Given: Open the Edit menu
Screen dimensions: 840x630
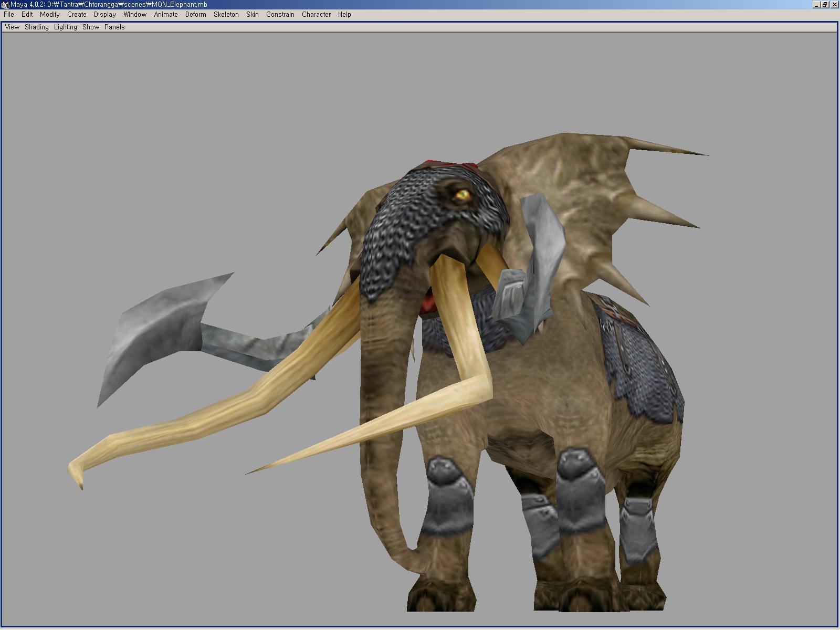Looking at the screenshot, I should click(x=27, y=14).
